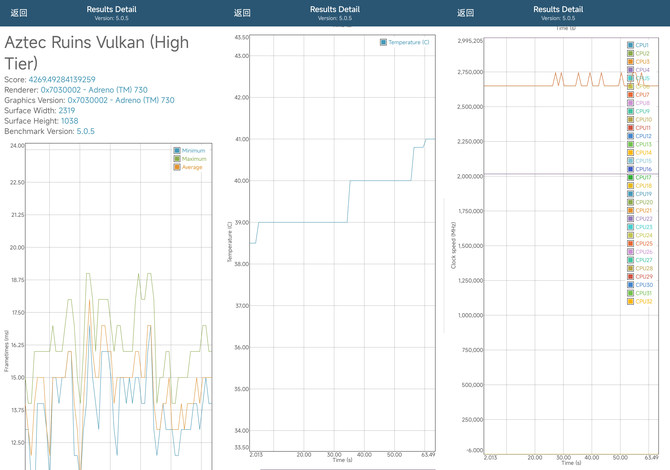Screen dimensions: 670x470
Task: Click the Surface Width value 2319
Action: click(67, 111)
